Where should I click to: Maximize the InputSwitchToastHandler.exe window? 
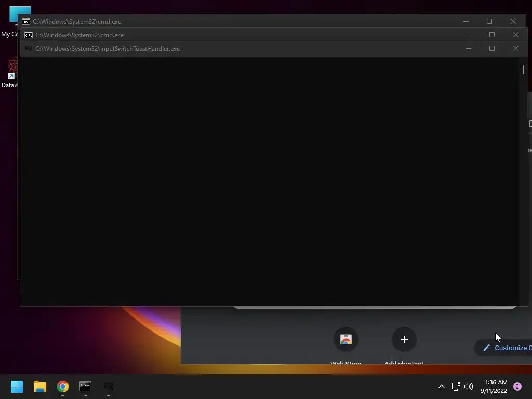pyautogui.click(x=492, y=48)
